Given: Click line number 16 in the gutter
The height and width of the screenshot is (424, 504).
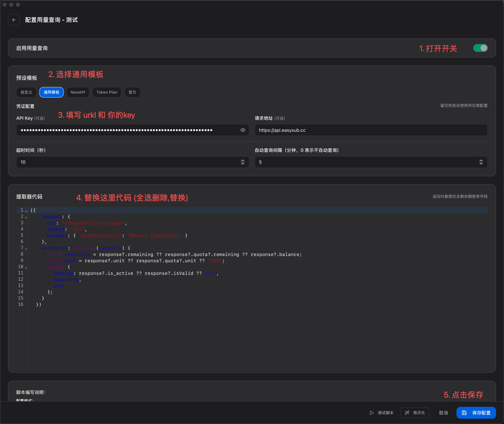Looking at the screenshot, I should [21, 304].
